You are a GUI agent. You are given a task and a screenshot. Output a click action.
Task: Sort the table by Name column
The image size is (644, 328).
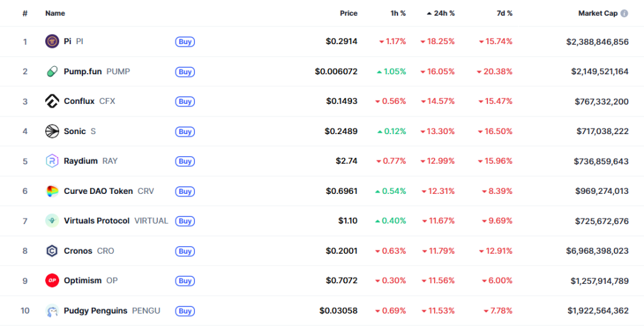point(55,13)
